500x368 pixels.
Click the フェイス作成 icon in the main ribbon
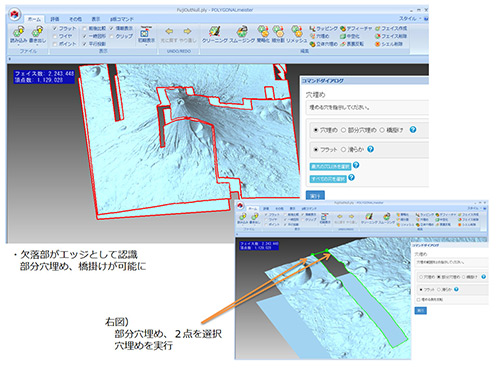click(x=377, y=29)
